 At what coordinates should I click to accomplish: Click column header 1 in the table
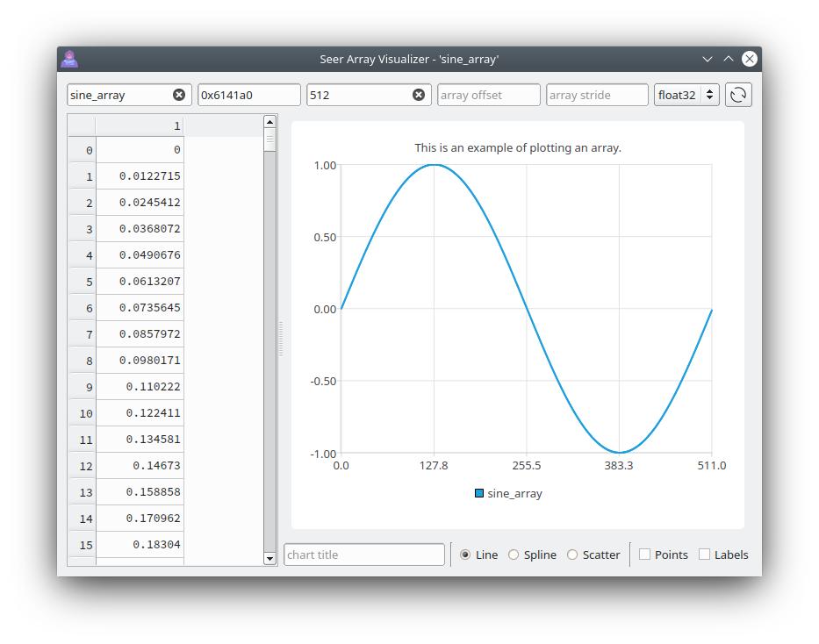pos(140,125)
